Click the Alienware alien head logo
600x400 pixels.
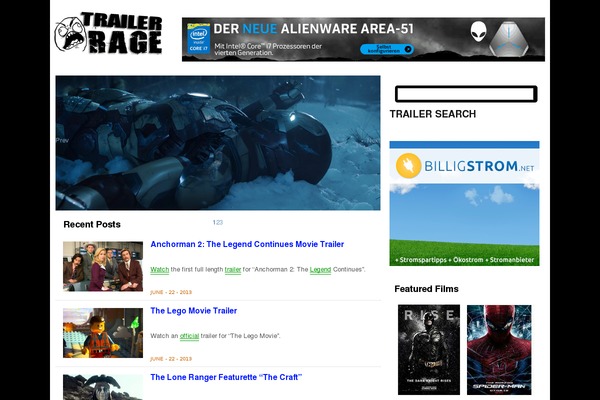478,32
